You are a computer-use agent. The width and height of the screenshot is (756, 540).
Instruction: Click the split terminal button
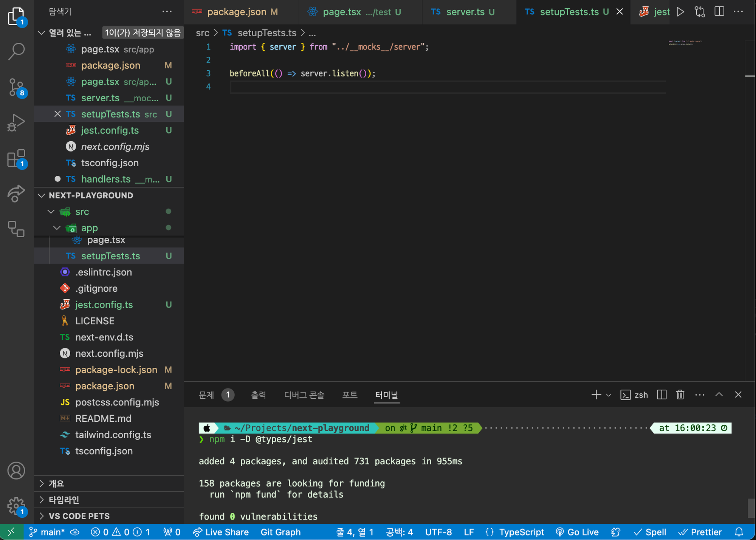point(661,394)
